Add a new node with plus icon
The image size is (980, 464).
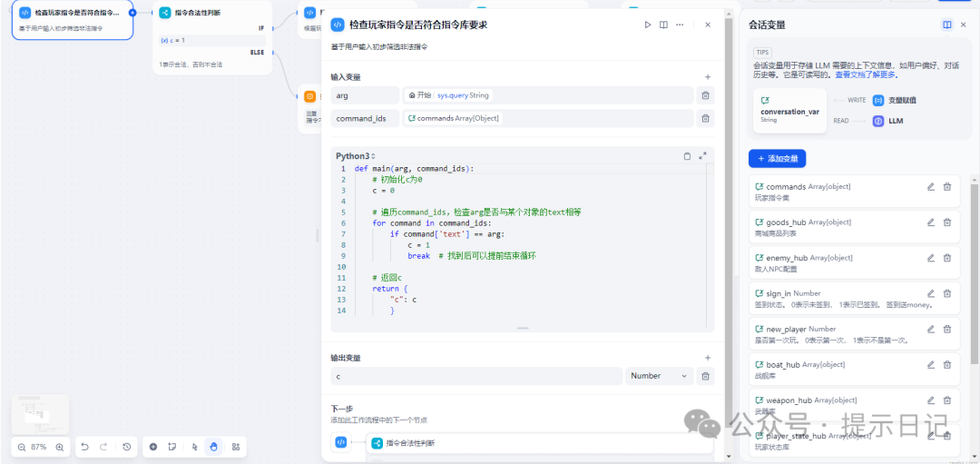click(x=152, y=447)
